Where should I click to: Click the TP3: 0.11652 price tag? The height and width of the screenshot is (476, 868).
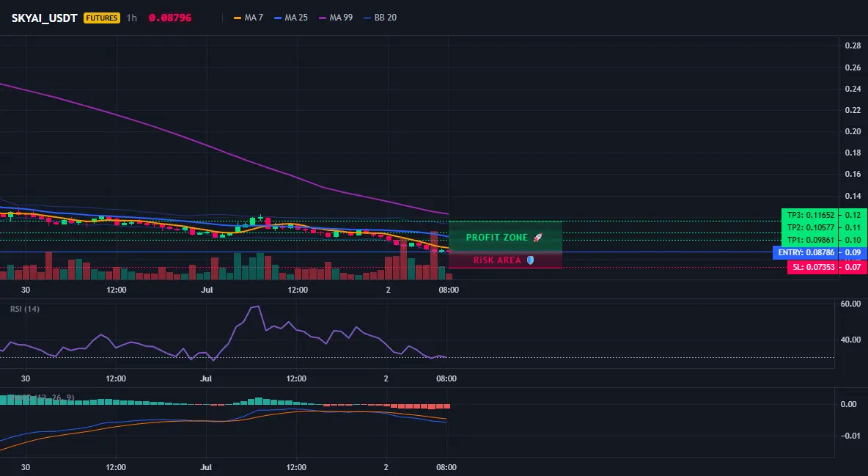[x=810, y=215]
